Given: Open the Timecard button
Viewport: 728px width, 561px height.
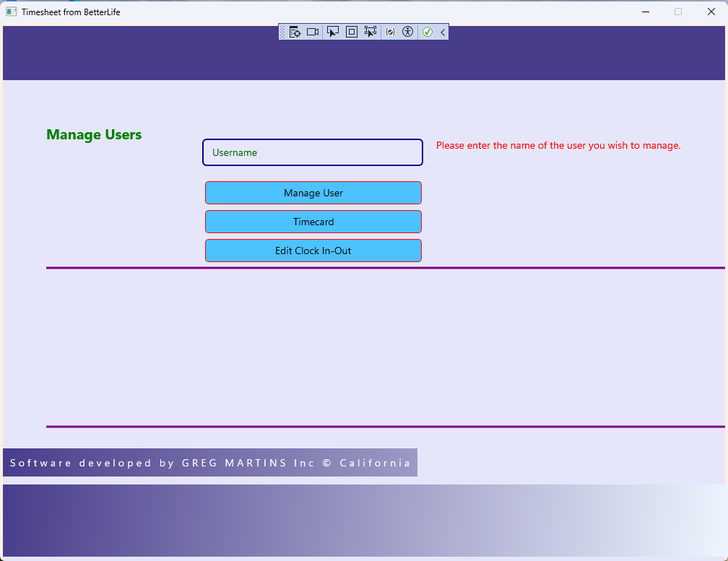Looking at the screenshot, I should click(313, 222).
